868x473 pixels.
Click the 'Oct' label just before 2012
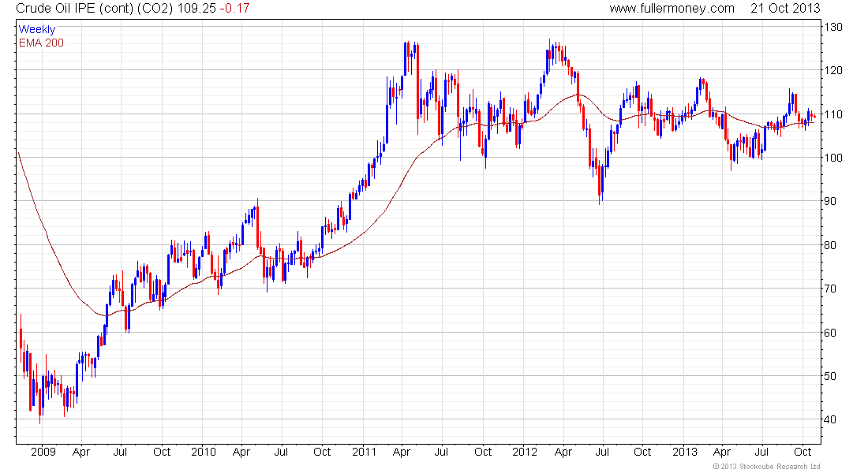(x=483, y=452)
